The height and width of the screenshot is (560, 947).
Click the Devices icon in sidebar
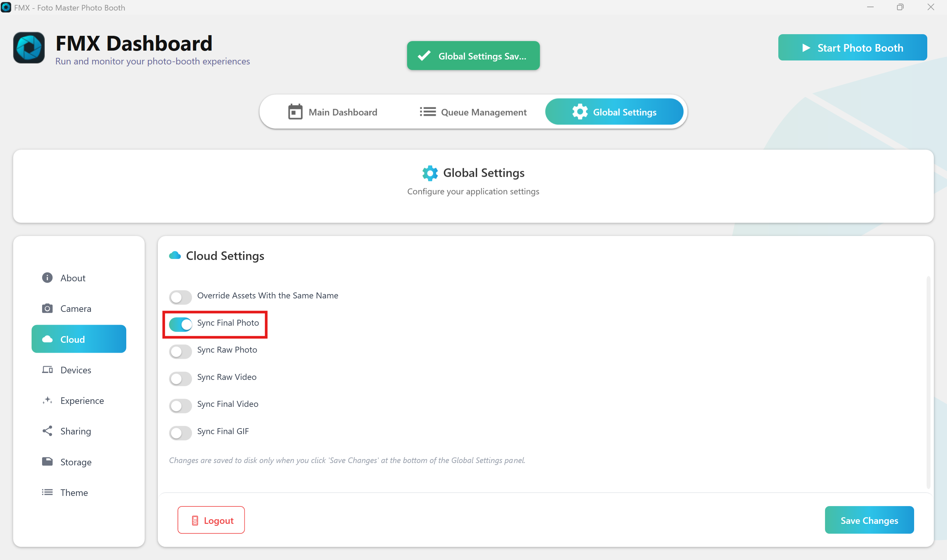pyautogui.click(x=47, y=370)
